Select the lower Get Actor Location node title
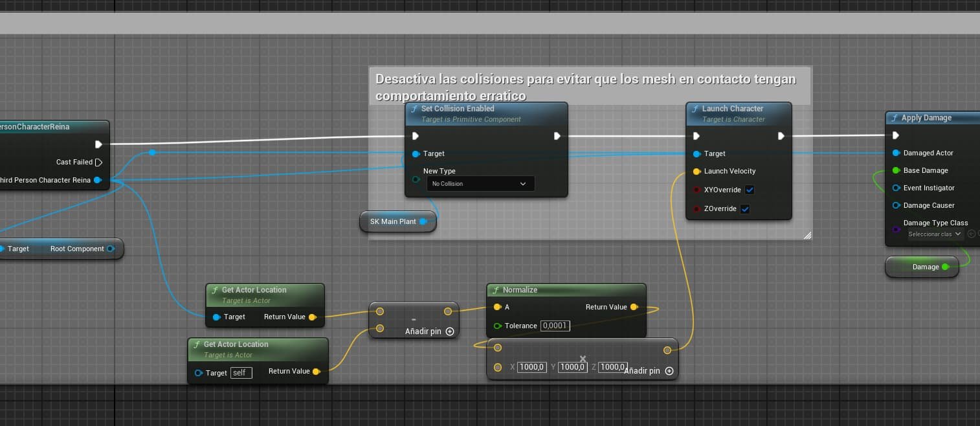Screen dimensions: 980x426 click(236, 344)
